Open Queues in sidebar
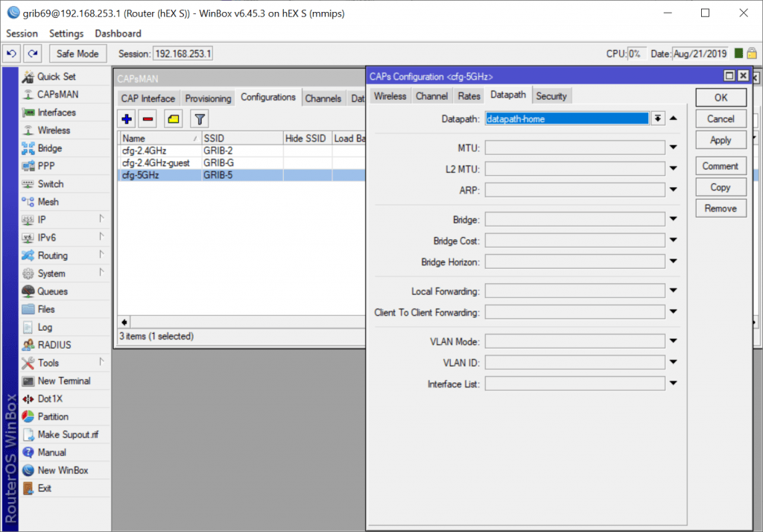Viewport: 763px width, 532px height. point(52,291)
